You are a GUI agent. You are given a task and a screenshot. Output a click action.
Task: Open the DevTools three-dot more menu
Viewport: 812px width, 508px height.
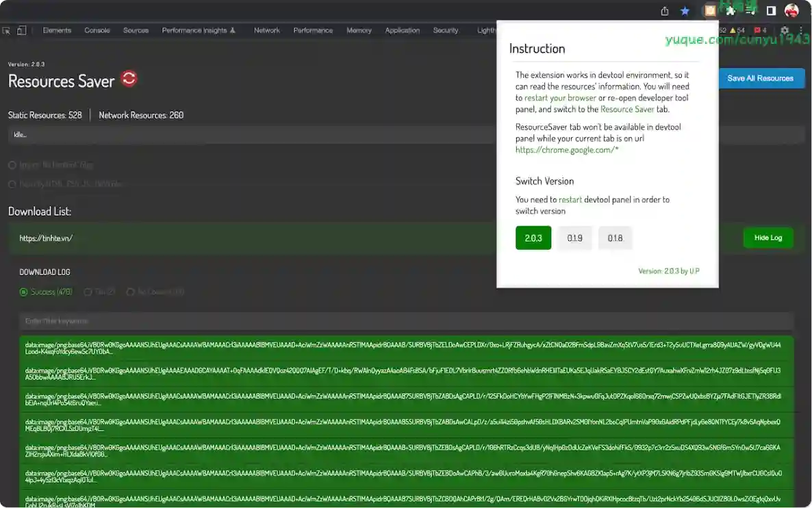point(800,30)
